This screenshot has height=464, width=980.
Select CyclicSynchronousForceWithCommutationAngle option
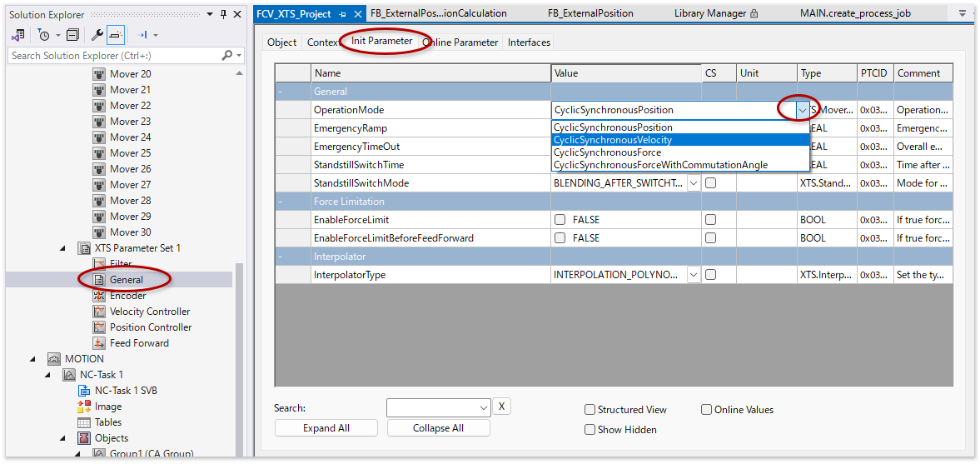[680, 164]
